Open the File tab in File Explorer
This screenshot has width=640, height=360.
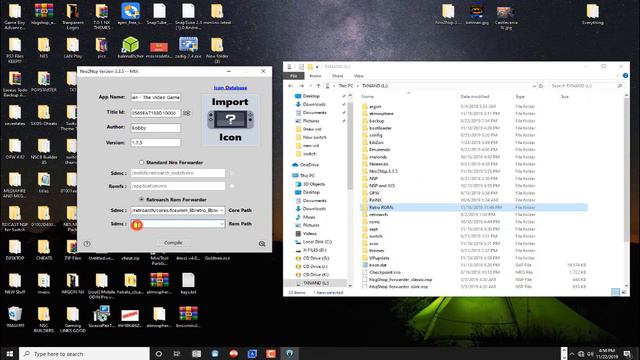coord(293,76)
